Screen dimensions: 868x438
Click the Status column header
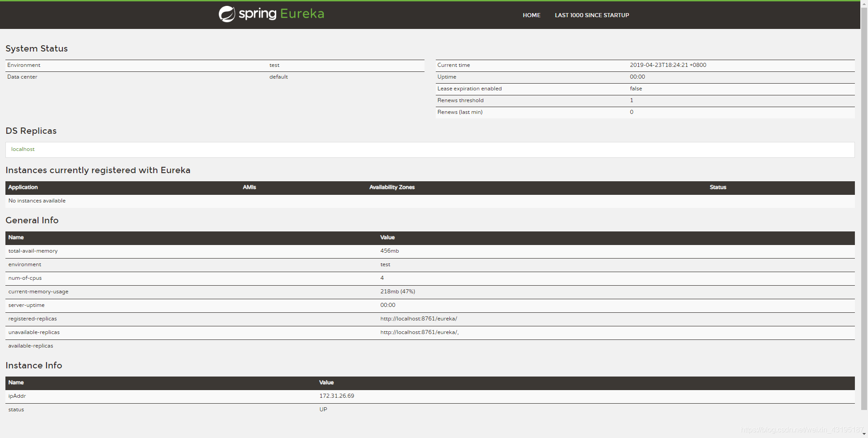point(718,187)
